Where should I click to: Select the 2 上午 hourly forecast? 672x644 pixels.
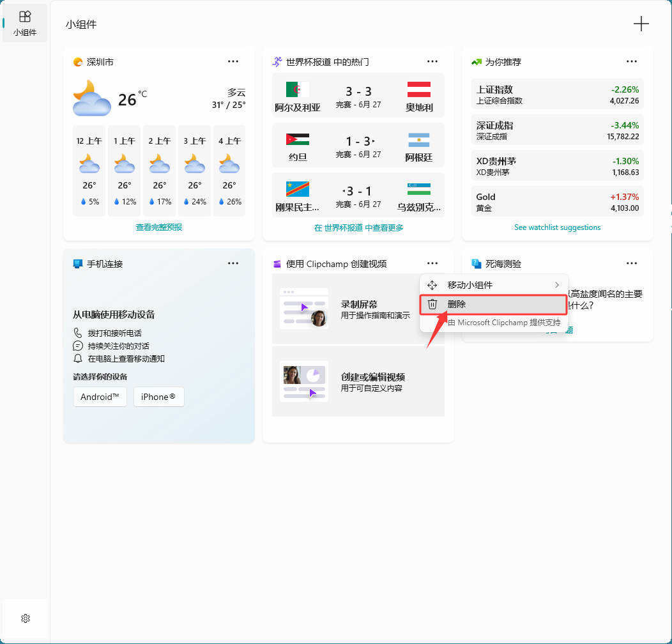click(x=160, y=171)
